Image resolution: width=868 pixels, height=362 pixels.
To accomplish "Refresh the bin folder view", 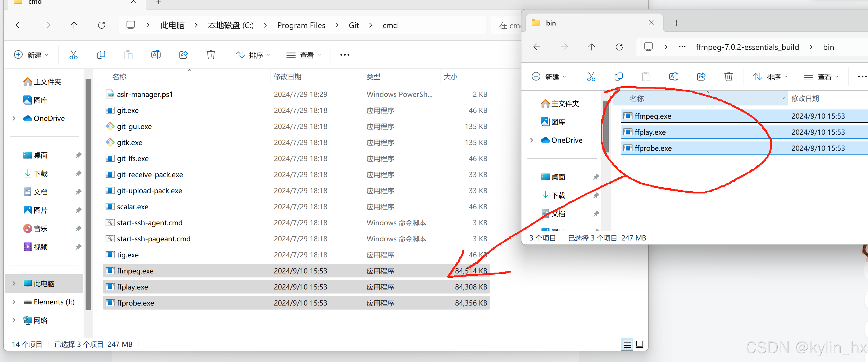I will coord(619,46).
